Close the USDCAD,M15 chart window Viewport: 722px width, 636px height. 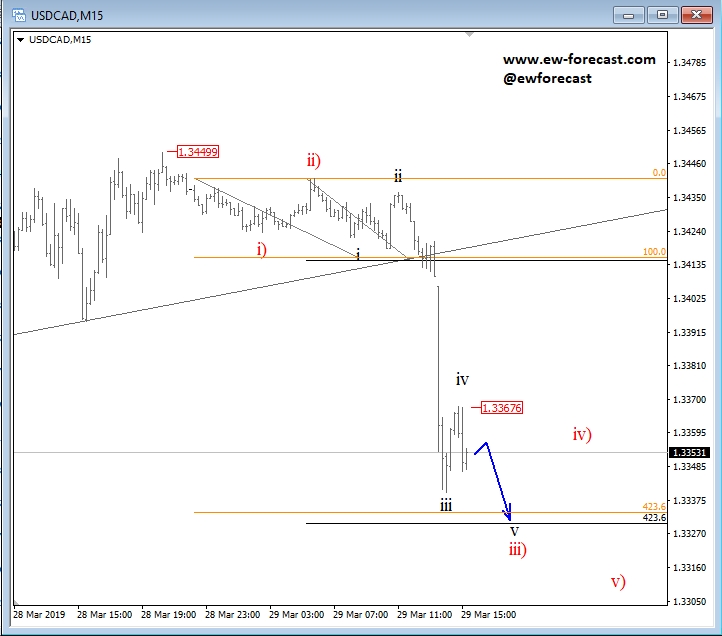click(x=696, y=15)
